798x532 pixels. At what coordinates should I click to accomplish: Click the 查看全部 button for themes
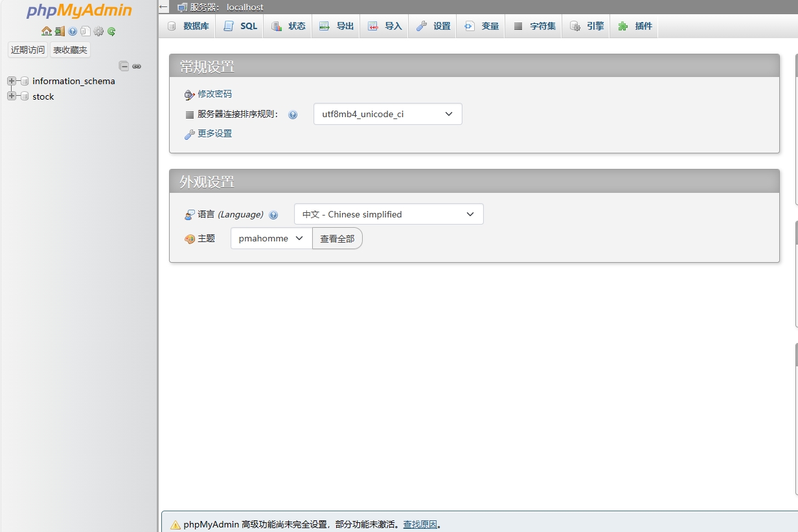point(337,238)
